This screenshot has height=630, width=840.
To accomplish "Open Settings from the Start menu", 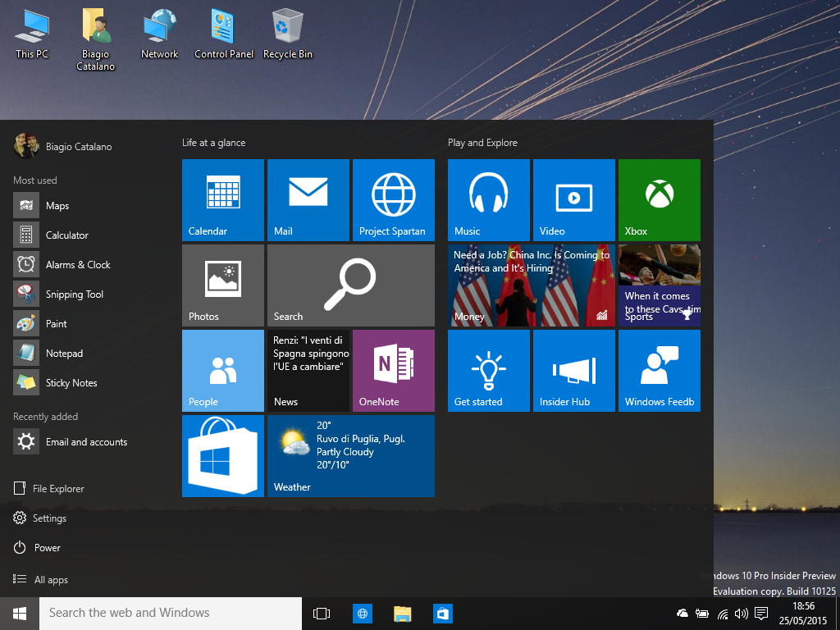I will point(39,518).
